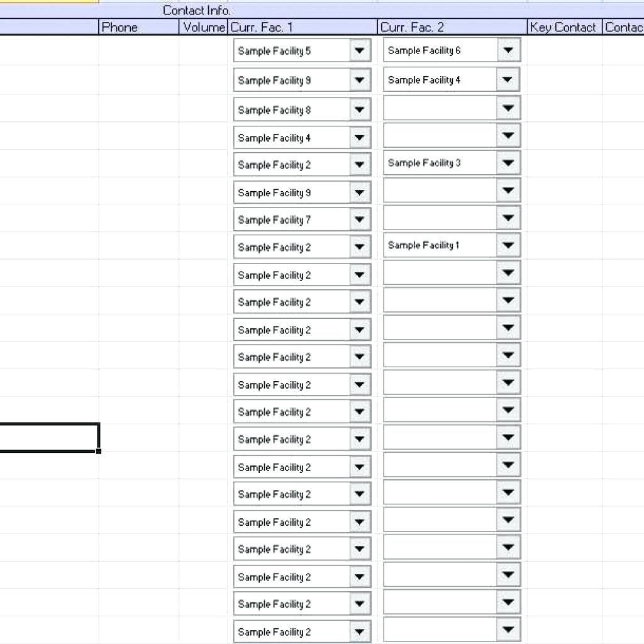Open the Sample Facility 6 dropdown arrow
Image resolution: width=644 pixels, height=644 pixels.
pyautogui.click(x=508, y=50)
